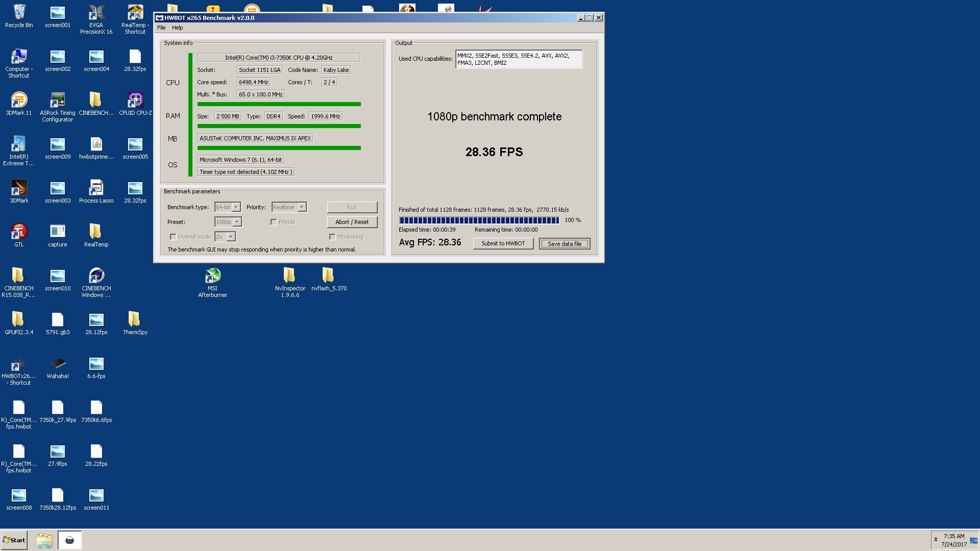Open the hwbotprime desktop icon

point(96,147)
